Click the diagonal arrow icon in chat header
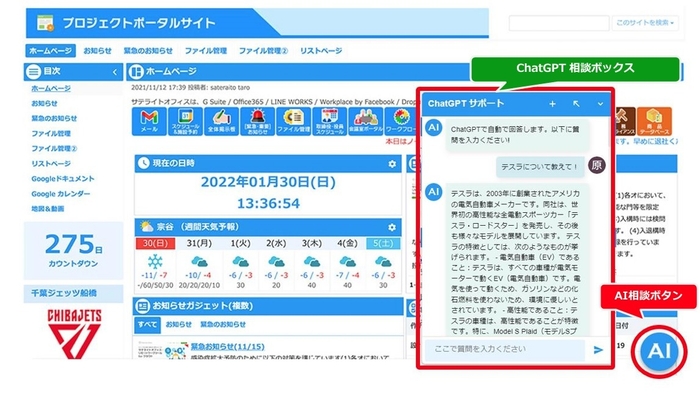The height and width of the screenshot is (397, 700). [x=576, y=104]
